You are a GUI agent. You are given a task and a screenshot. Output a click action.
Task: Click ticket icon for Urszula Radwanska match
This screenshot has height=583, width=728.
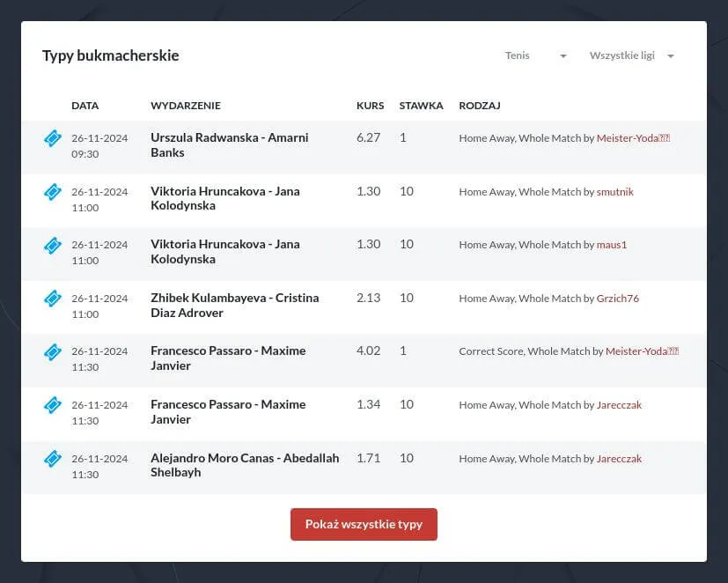[x=53, y=138]
